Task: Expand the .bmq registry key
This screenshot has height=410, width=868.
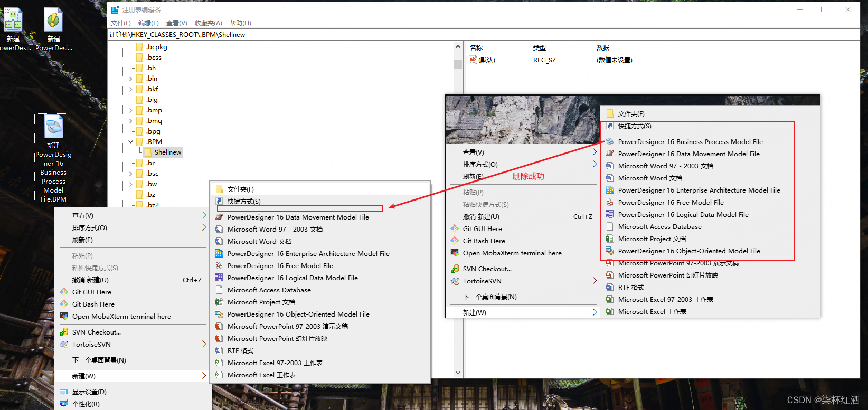Action: coord(131,121)
